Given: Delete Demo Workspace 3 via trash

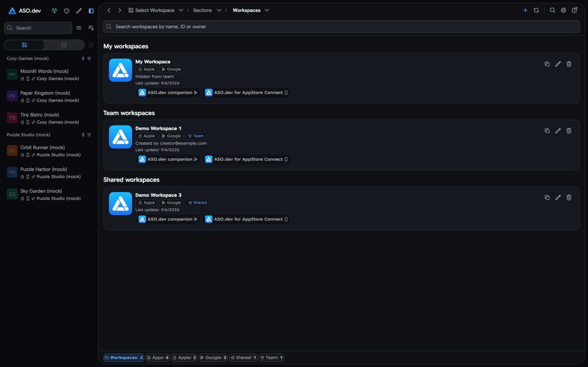Looking at the screenshot, I should tap(569, 197).
